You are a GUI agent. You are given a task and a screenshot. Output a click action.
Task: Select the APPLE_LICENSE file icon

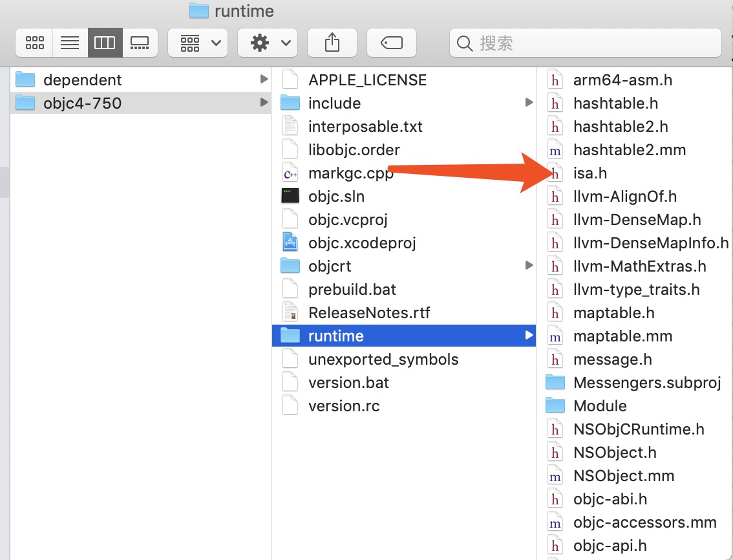(x=290, y=80)
